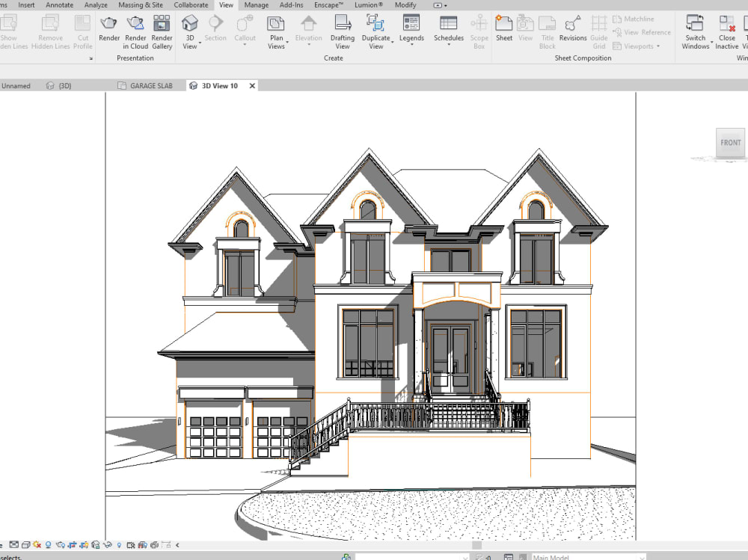Toggle Reveal Constraints icon

166,545
